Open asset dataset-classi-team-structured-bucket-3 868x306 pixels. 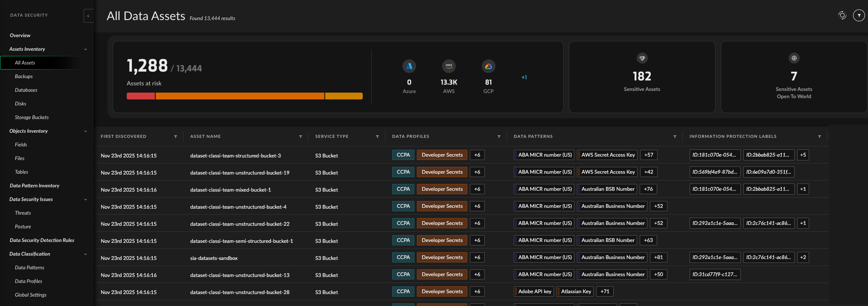point(236,156)
